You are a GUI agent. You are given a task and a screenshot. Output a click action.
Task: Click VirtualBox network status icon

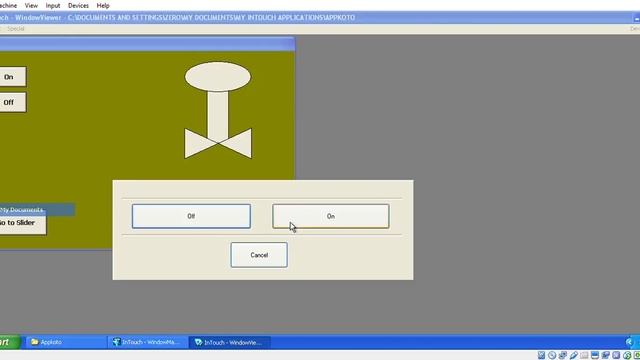(563, 355)
